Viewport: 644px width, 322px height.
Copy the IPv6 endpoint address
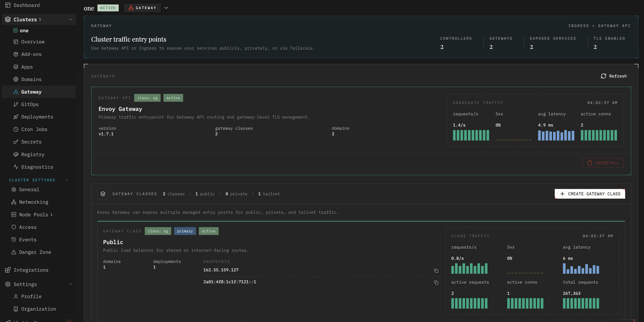(x=436, y=282)
